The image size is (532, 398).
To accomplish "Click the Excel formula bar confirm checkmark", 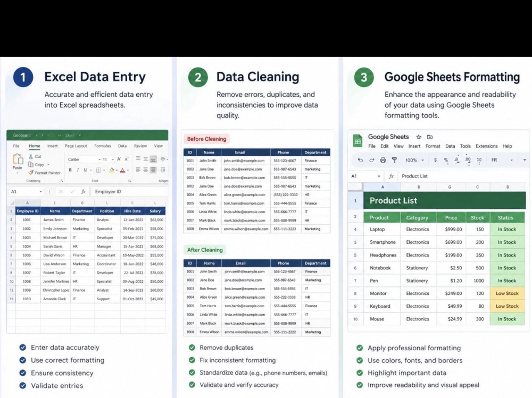I will (x=72, y=191).
